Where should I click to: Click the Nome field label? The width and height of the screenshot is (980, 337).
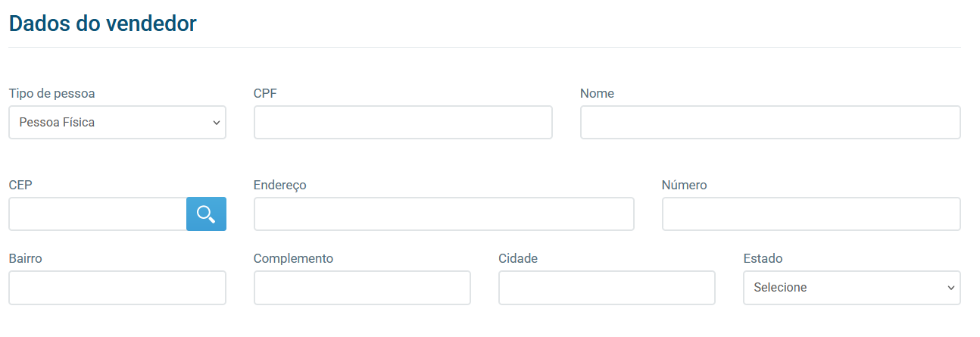coord(597,94)
